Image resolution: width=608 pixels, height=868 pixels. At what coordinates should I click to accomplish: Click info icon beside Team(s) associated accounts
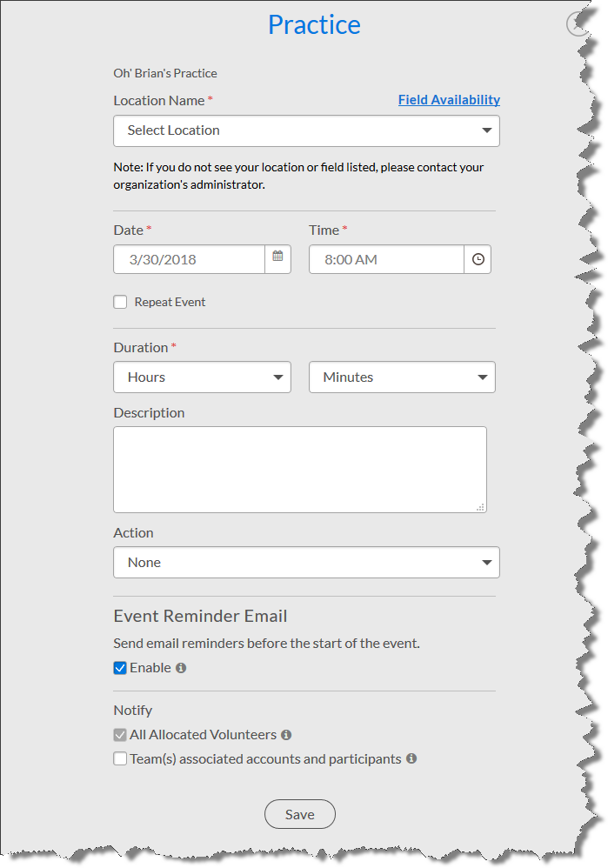pos(411,758)
